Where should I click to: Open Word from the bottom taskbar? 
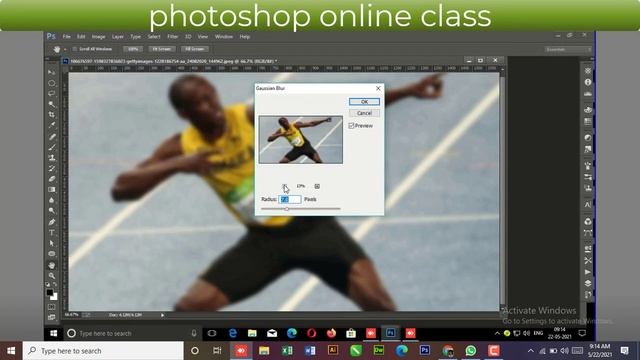[310, 351]
